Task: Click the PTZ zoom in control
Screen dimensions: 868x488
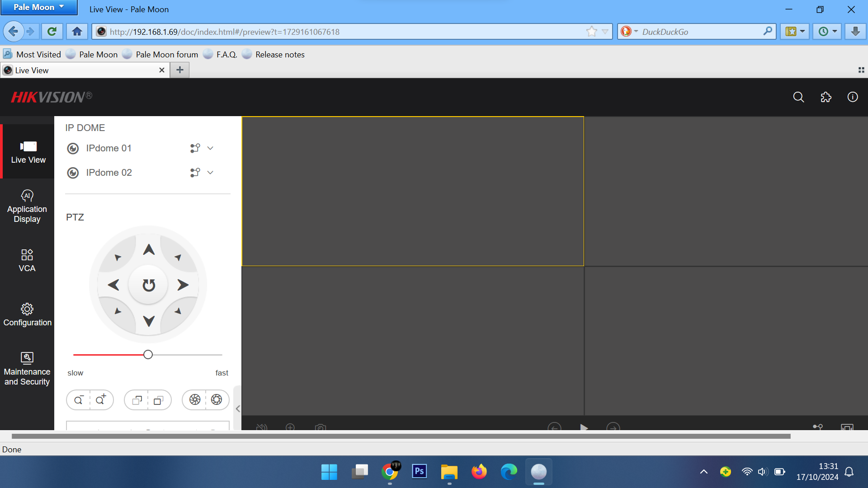Action: point(101,399)
